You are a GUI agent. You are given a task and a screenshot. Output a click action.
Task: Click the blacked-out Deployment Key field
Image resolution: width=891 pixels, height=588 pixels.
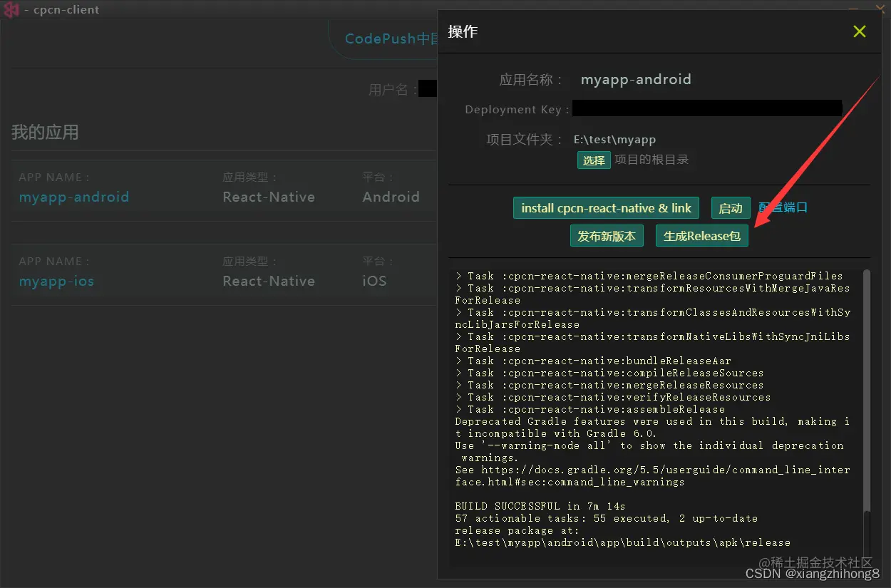pyautogui.click(x=707, y=109)
